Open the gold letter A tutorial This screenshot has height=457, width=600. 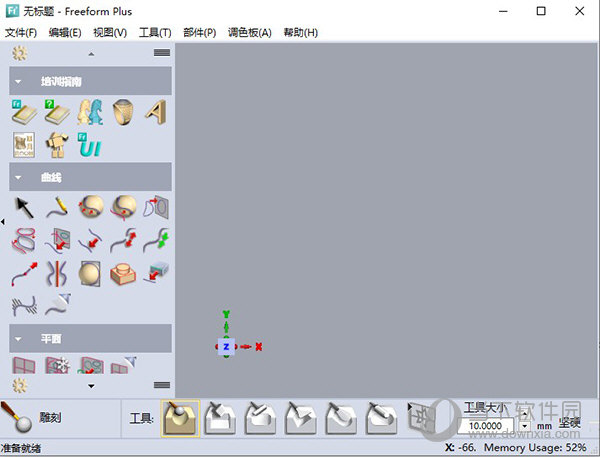click(x=156, y=112)
